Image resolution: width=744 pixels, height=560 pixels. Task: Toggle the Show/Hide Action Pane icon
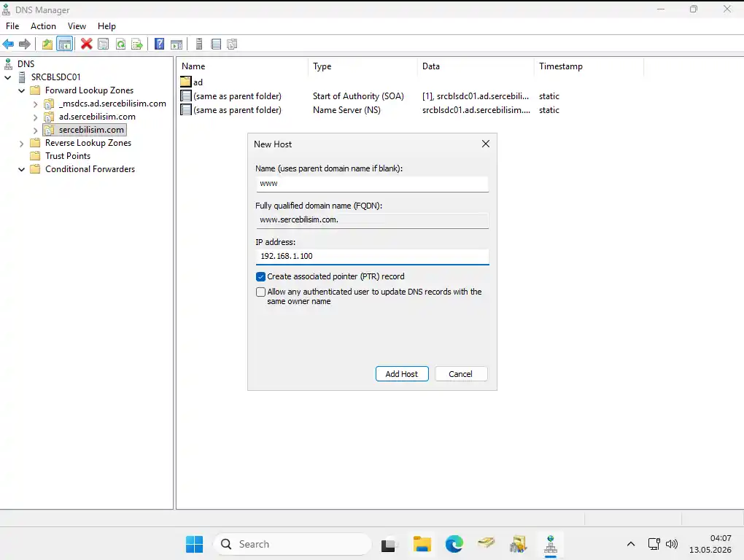(x=177, y=44)
